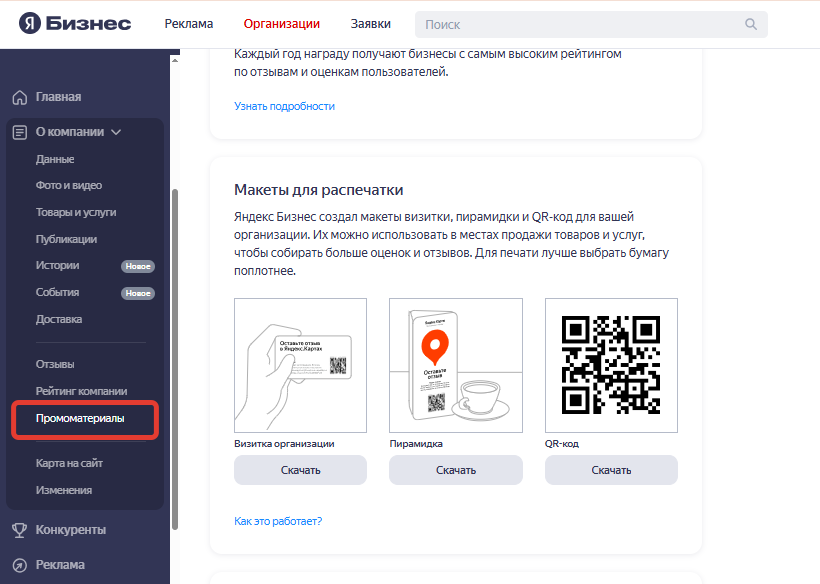This screenshot has height=584, width=820.
Task: Click the Визитка организации preview image
Action: [x=300, y=365]
